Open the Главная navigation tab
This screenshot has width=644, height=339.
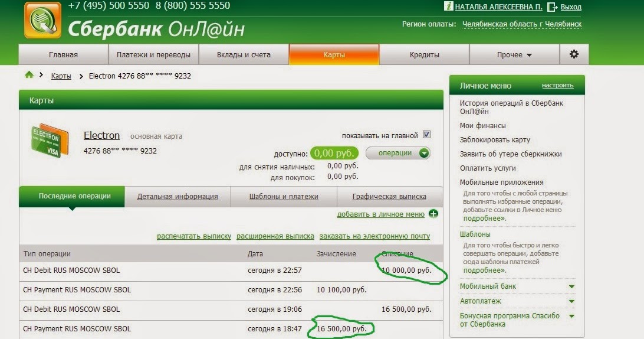63,55
